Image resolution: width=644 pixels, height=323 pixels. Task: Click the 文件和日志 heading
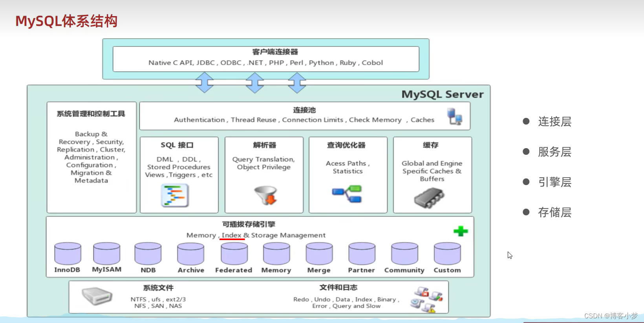pyautogui.click(x=338, y=287)
